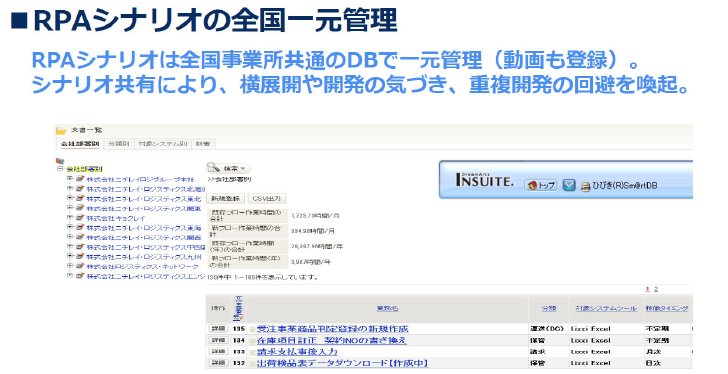
Task: Select 株式会社ニチレイ・ロジスティクス関東 in tree
Action: pyautogui.click(x=143, y=208)
